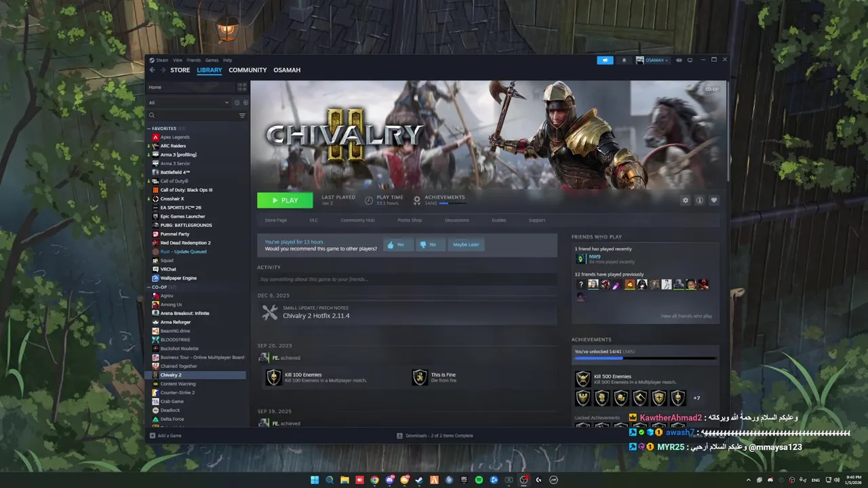Open the Points Shop link
The width and height of the screenshot is (868, 488).
[410, 220]
